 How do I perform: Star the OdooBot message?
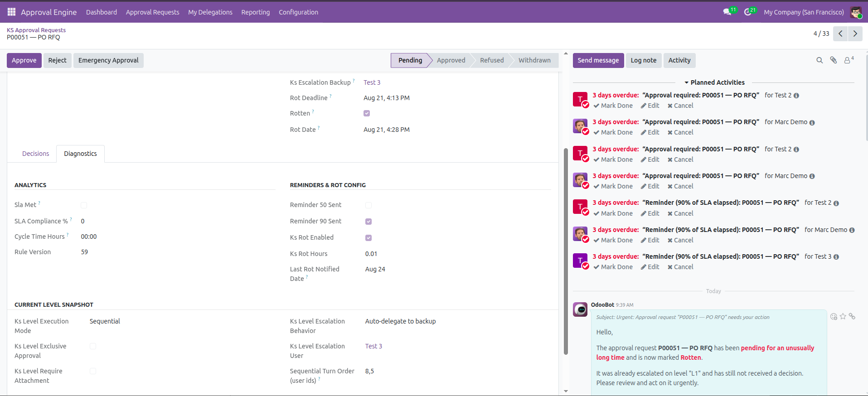coord(843,317)
